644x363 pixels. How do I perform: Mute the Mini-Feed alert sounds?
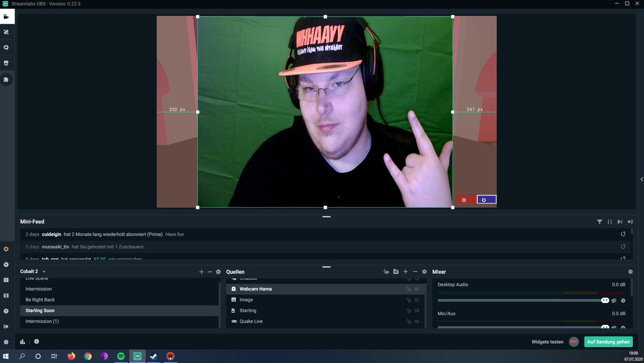(x=630, y=222)
